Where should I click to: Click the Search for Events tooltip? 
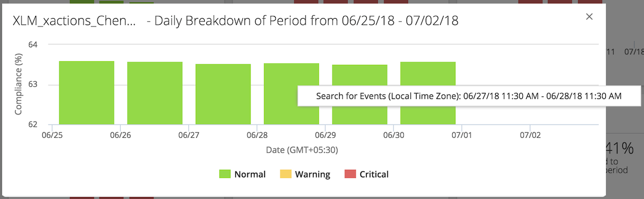tap(469, 95)
